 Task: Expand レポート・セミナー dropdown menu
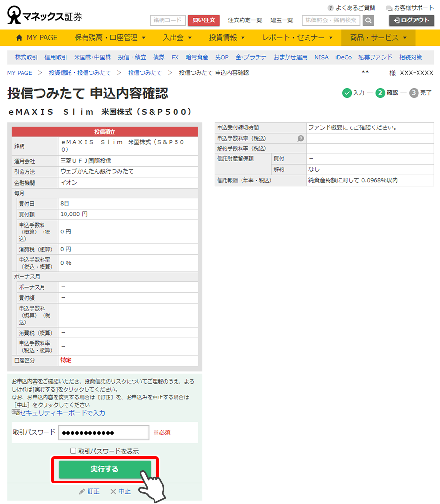(x=297, y=38)
